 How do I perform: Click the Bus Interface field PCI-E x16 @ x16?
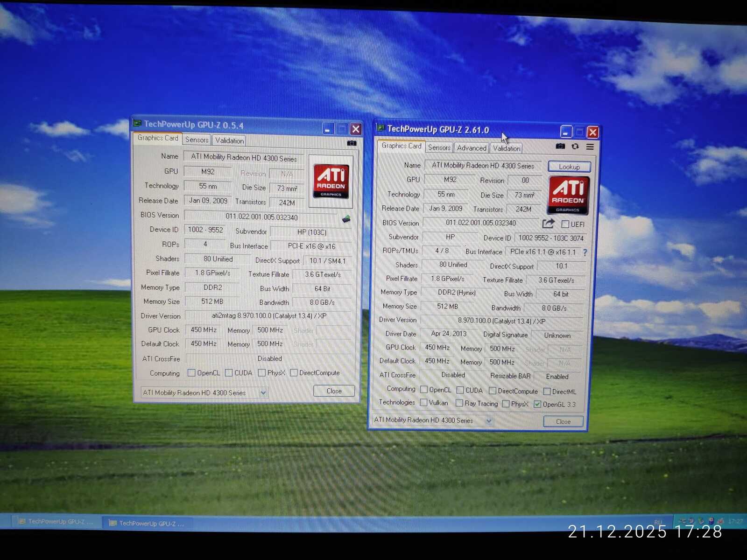[311, 246]
